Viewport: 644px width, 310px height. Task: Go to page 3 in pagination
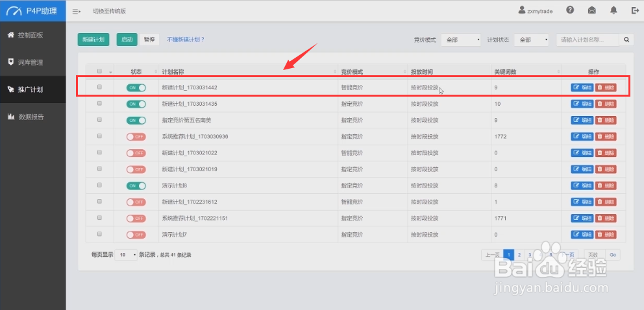click(x=530, y=255)
